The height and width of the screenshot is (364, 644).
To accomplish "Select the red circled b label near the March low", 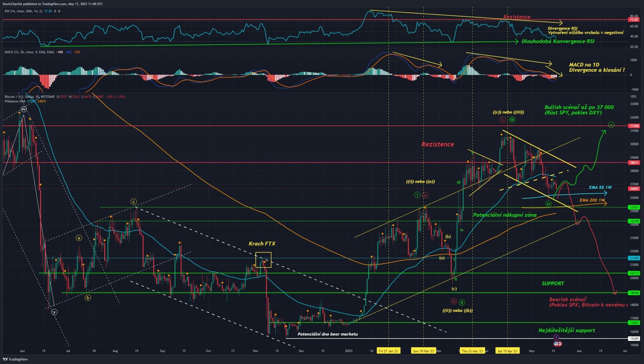I will click(454, 301).
